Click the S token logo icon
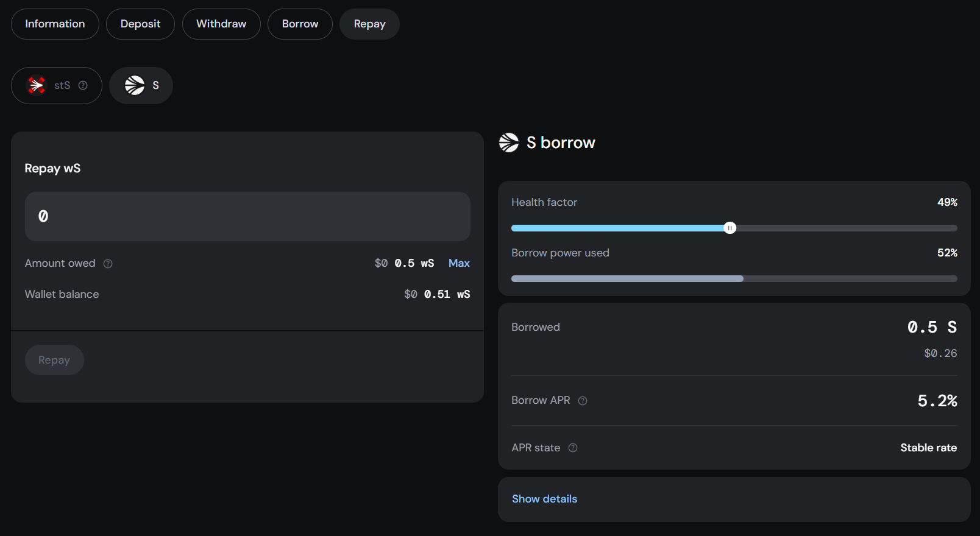The image size is (980, 536). point(135,85)
